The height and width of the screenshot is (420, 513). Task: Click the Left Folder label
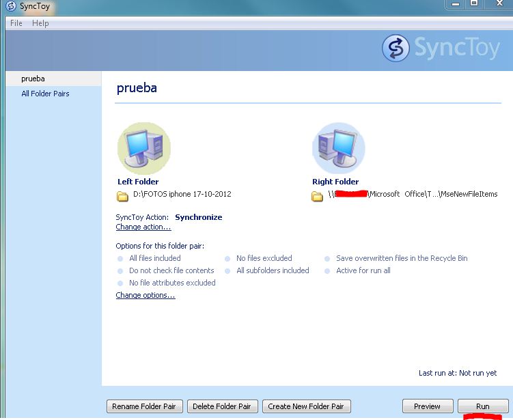[x=138, y=182]
